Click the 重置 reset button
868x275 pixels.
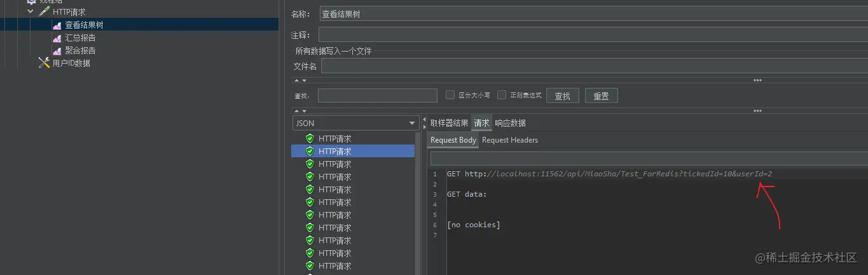pos(601,95)
